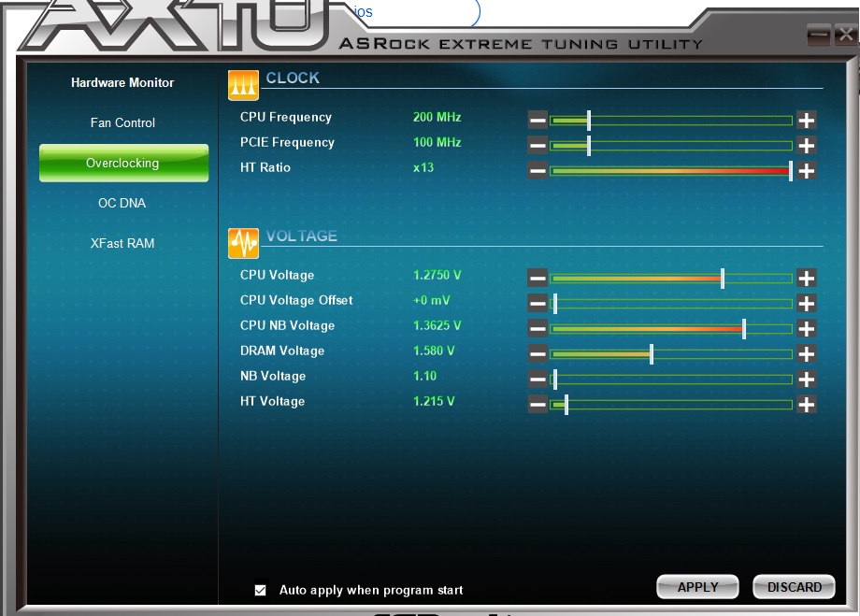860x616 pixels.
Task: Click the 100 MHz PCIE frequency value
Action: 437,143
